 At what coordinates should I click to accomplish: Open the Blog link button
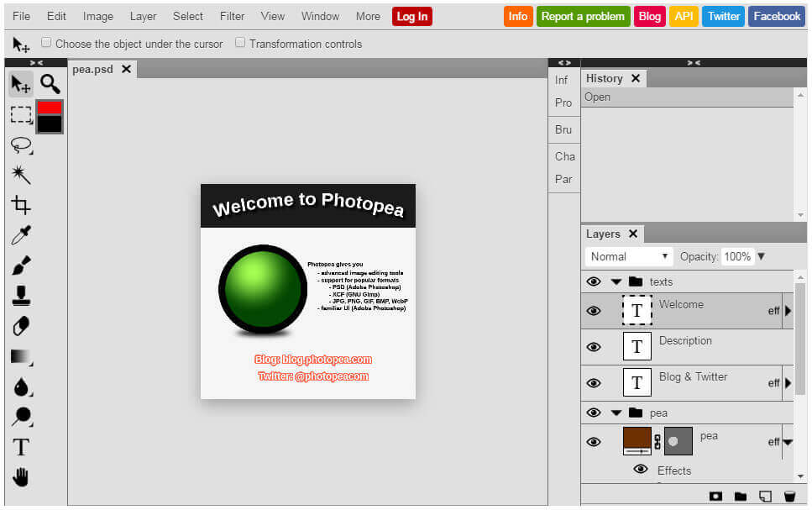pos(649,17)
